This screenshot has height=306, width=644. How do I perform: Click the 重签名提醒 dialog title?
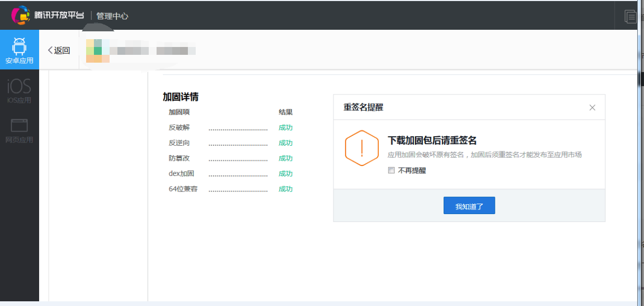point(363,108)
